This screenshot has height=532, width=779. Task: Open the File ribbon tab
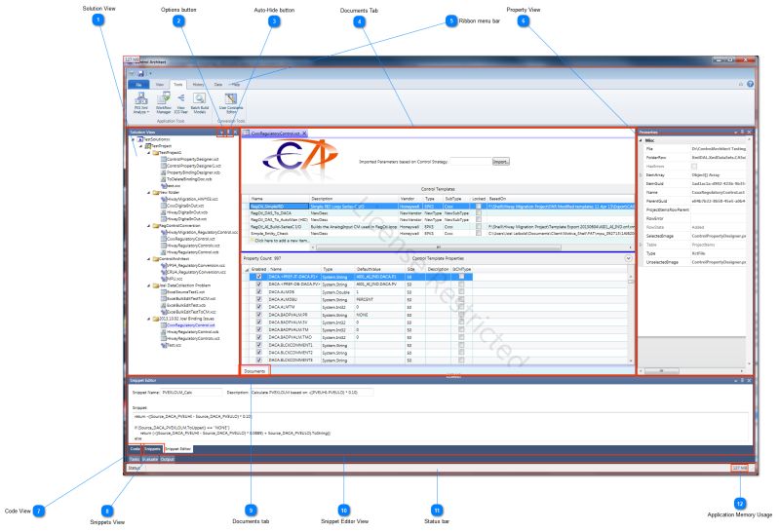click(x=138, y=85)
